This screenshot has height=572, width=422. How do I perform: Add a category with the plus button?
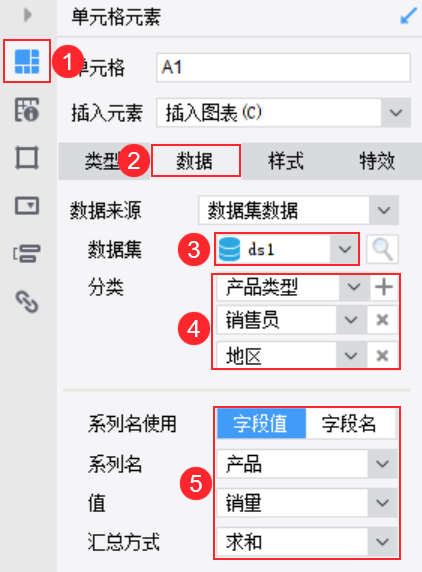[x=384, y=287]
